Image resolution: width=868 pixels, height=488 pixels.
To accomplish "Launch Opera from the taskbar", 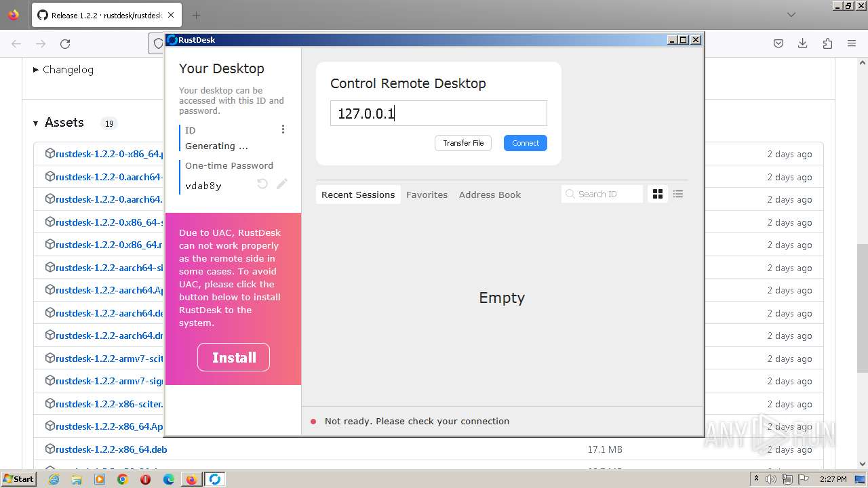I will (145, 479).
